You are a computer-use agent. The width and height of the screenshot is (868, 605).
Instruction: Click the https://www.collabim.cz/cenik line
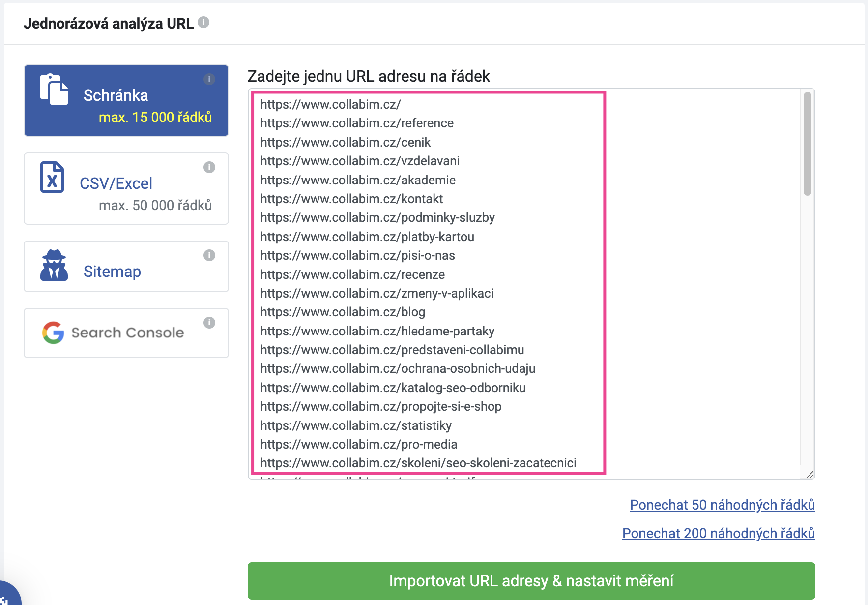pyautogui.click(x=346, y=142)
